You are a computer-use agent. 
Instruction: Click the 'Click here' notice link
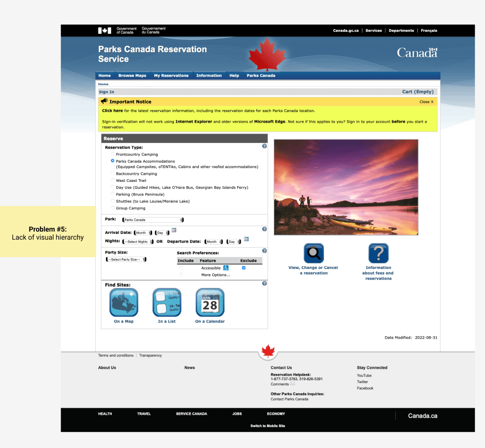[112, 110]
